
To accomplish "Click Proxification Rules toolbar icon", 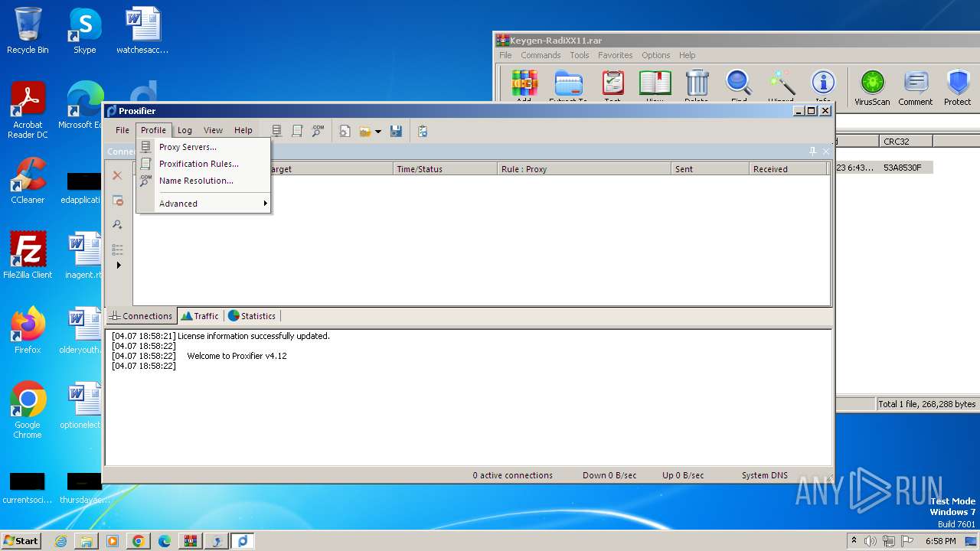I will coord(297,131).
